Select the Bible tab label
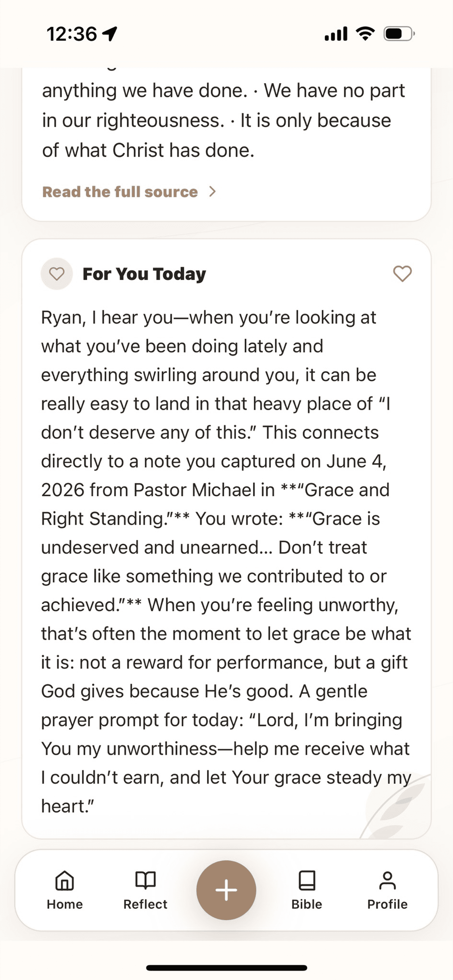The width and height of the screenshot is (453, 980). click(307, 904)
